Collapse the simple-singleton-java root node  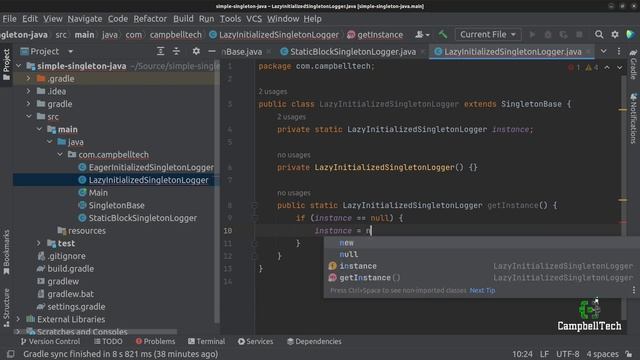click(19, 66)
